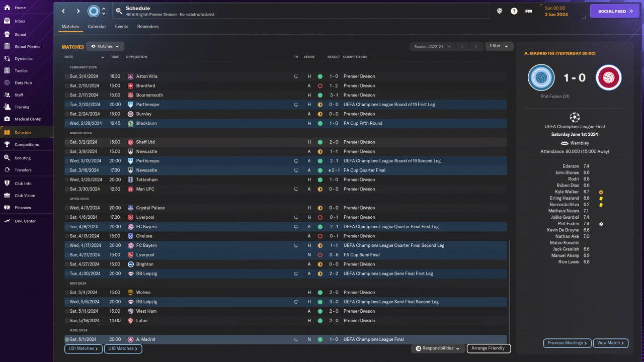Open the Medical Center
Image resolution: width=644 pixels, height=362 pixels.
coord(27,119)
